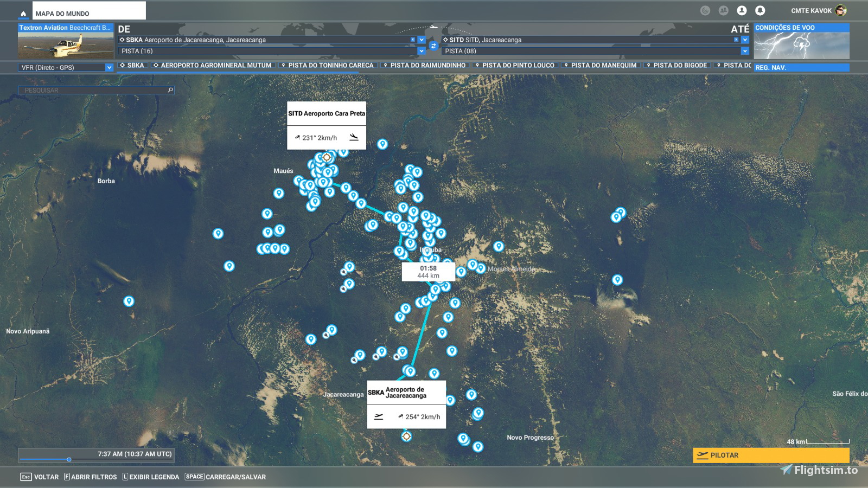
Task: Adjust the time of day slider
Action: click(x=69, y=460)
